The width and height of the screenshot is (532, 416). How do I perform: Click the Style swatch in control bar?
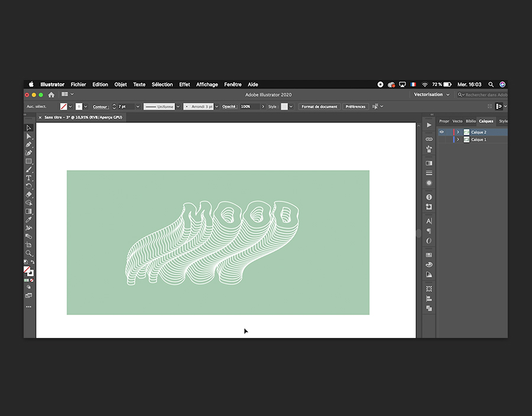pyautogui.click(x=284, y=106)
